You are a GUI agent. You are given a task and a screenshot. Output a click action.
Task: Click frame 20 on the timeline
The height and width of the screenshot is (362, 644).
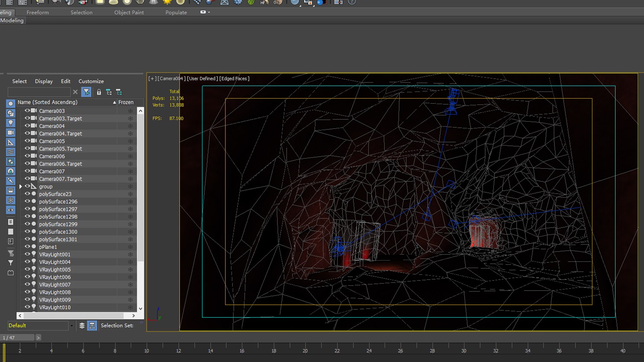pyautogui.click(x=305, y=351)
